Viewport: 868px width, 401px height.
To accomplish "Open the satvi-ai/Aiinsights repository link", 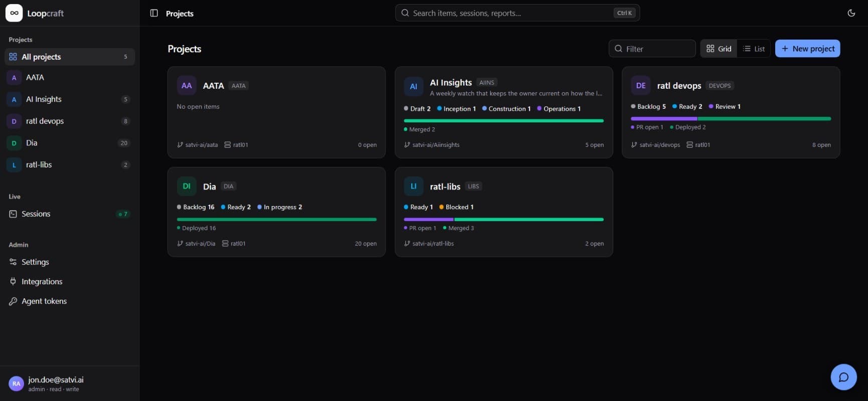I will 432,145.
